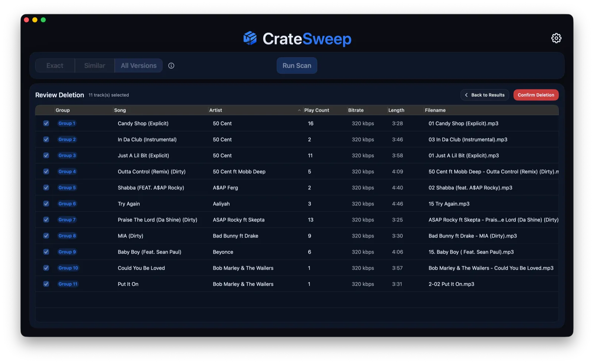594x364 pixels.
Task: Switch to the Similar tab
Action: click(x=95, y=66)
